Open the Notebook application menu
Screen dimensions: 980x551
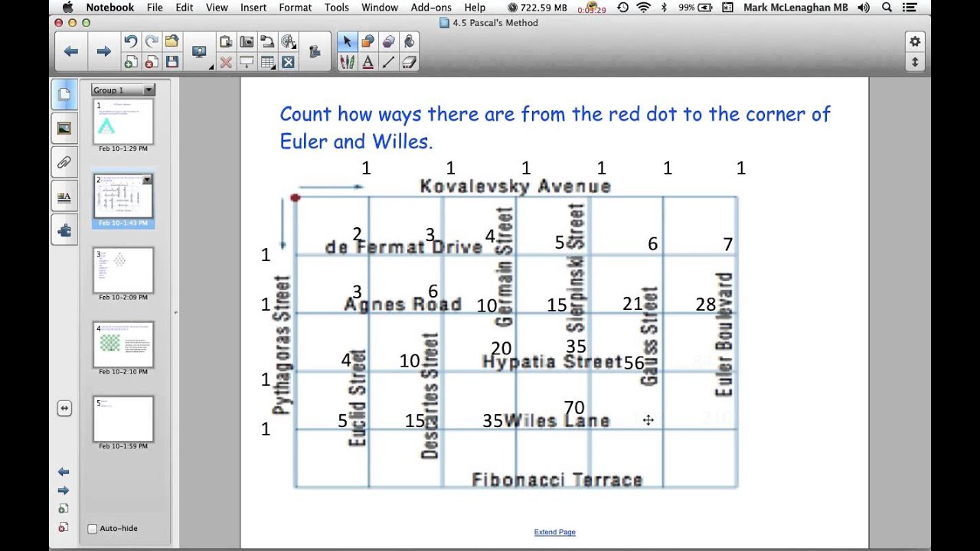[x=110, y=7]
